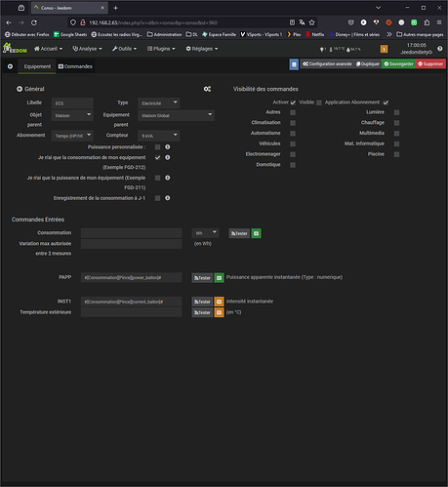Viewport: 448px width, 487px height.
Task: Open the Réglages menu
Action: pos(202,49)
